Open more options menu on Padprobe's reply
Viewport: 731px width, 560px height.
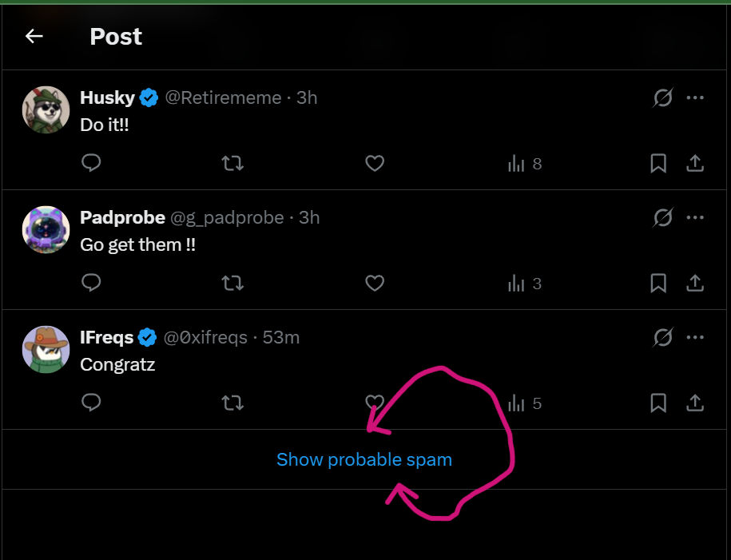[x=695, y=217]
